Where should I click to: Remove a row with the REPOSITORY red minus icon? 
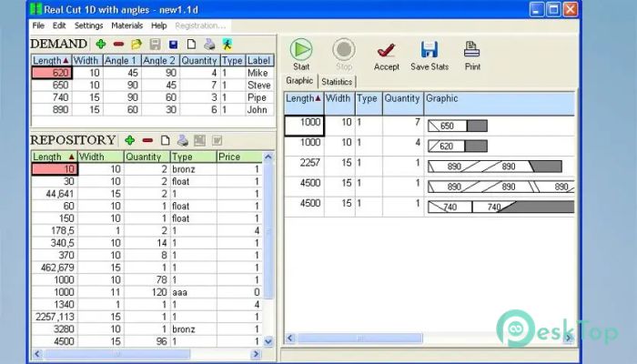pos(147,140)
